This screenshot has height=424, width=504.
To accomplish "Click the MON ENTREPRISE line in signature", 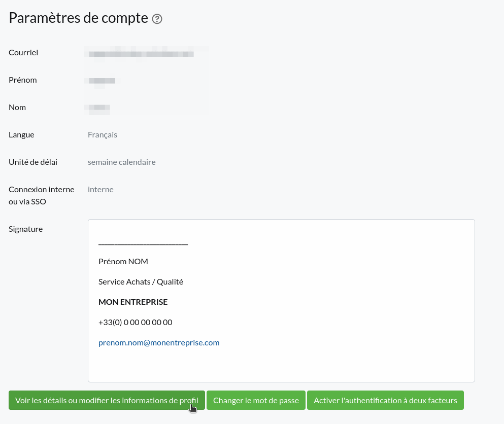I will tap(133, 302).
